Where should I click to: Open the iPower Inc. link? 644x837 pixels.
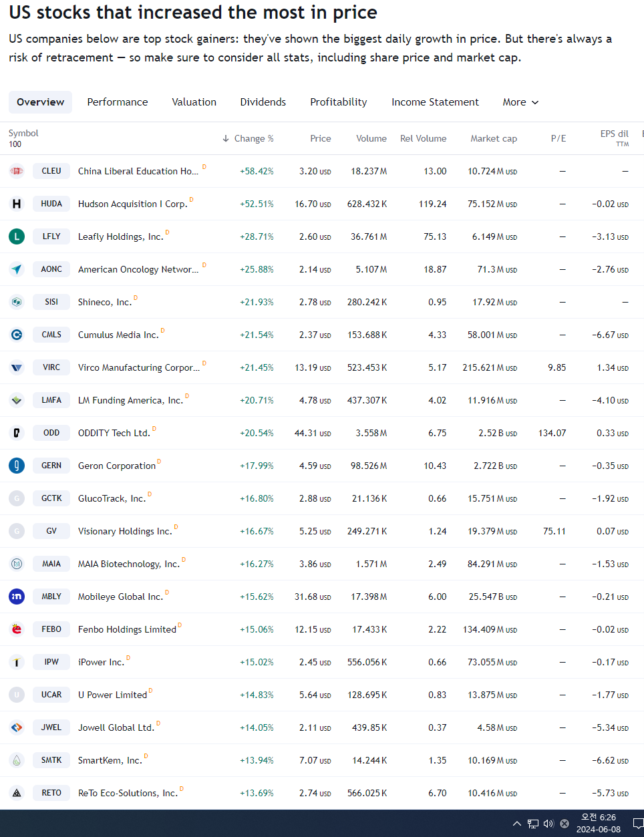101,662
